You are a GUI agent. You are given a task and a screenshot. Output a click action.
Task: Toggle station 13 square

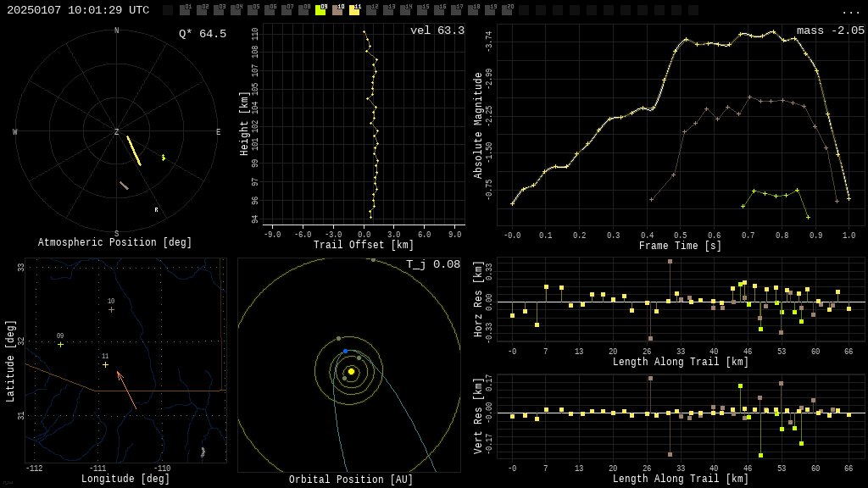click(388, 10)
